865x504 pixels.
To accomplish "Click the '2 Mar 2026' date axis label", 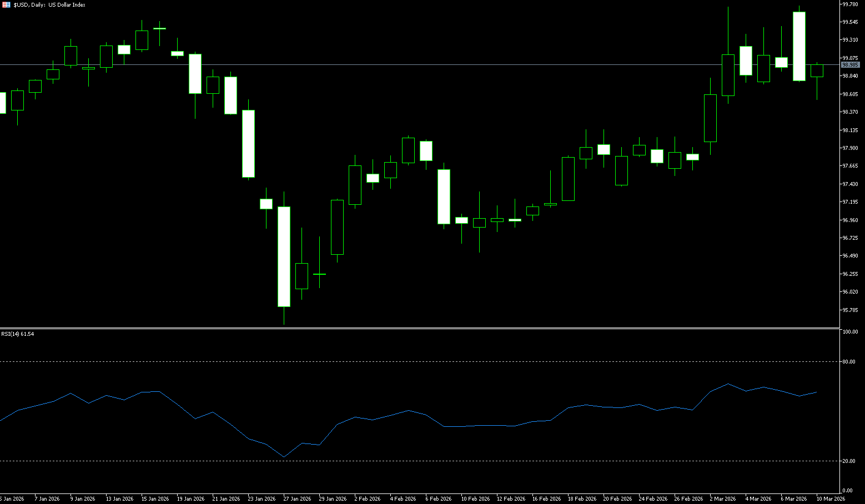I will pos(722,498).
